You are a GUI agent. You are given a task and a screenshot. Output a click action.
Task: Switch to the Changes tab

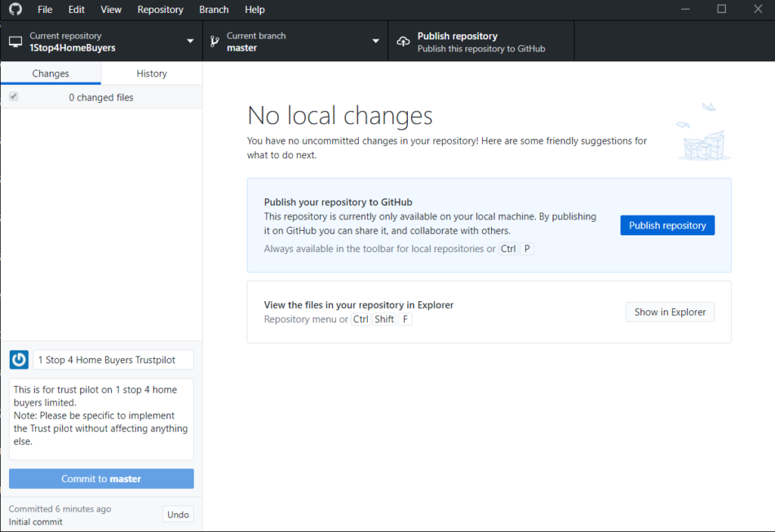point(51,73)
